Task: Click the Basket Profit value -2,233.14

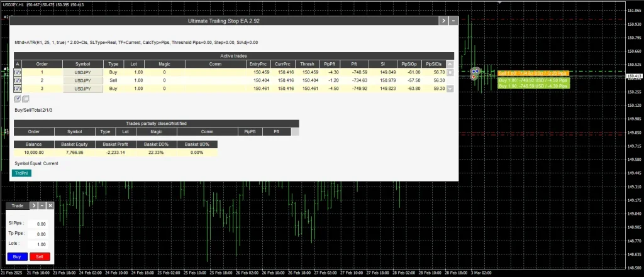Action: pyautogui.click(x=116, y=152)
